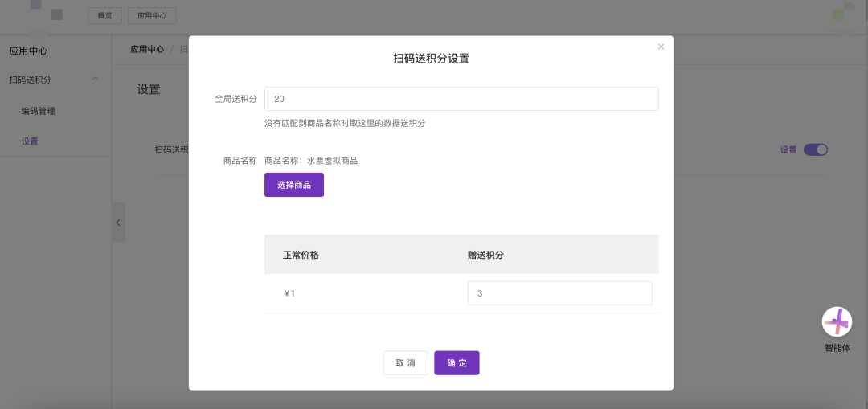Select 设置 in the sidebar submenu
This screenshot has width=868, height=409.
click(30, 141)
